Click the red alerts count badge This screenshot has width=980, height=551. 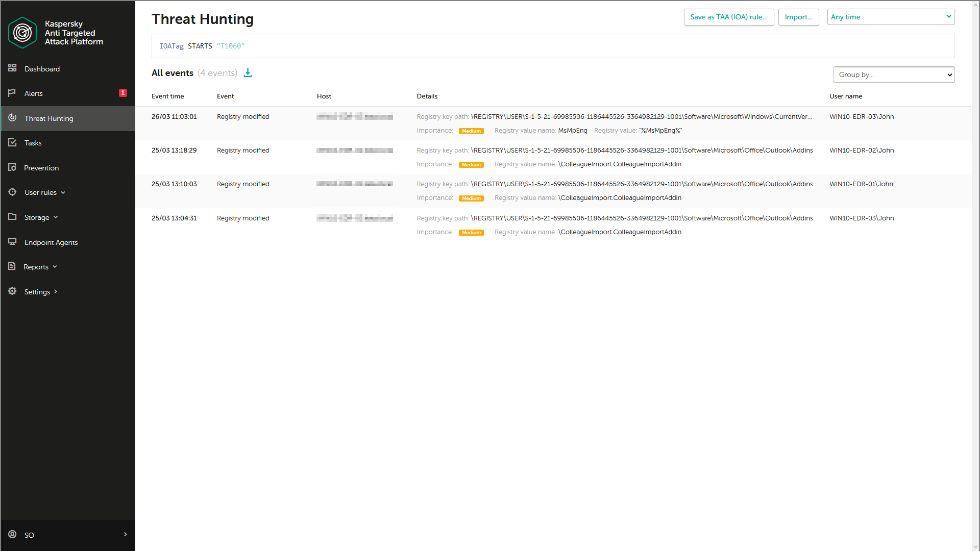tap(122, 93)
